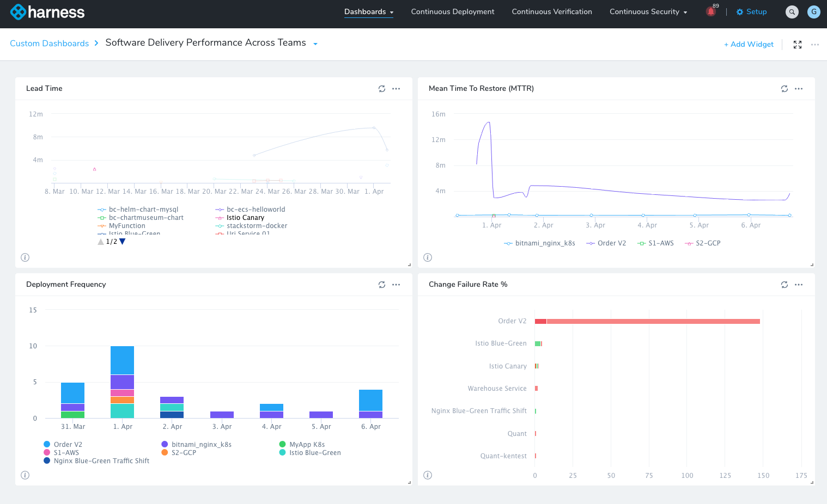Screen dimensions: 827x504
Task: Toggle Order V2 series in Deployment Frequency legend
Action: point(68,445)
